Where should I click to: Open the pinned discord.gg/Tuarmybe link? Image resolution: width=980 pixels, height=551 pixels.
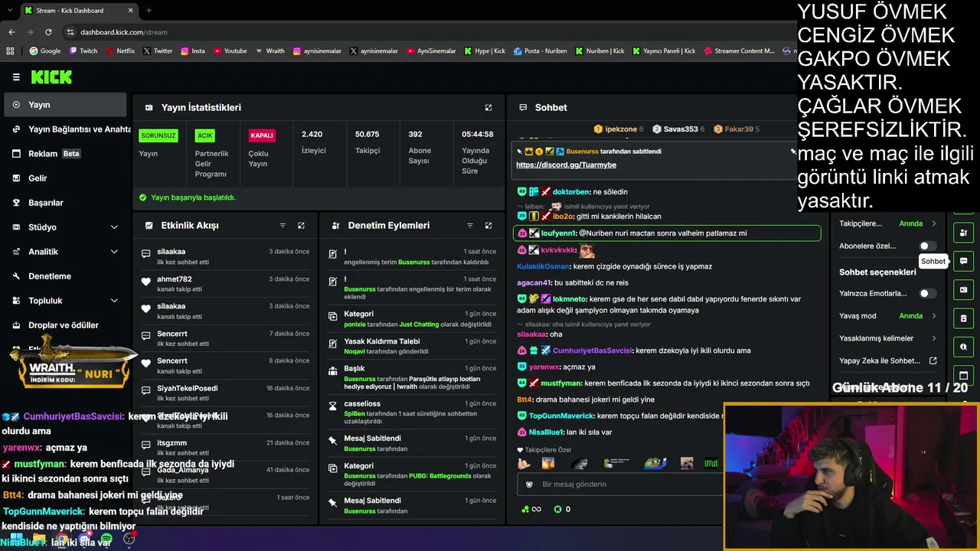click(566, 165)
